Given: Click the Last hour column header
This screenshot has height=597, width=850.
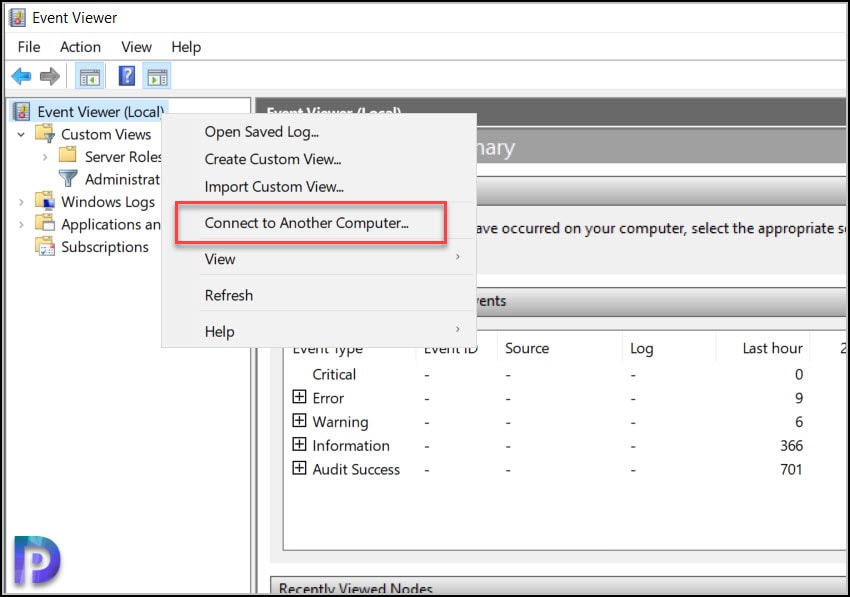Looking at the screenshot, I should (x=763, y=348).
